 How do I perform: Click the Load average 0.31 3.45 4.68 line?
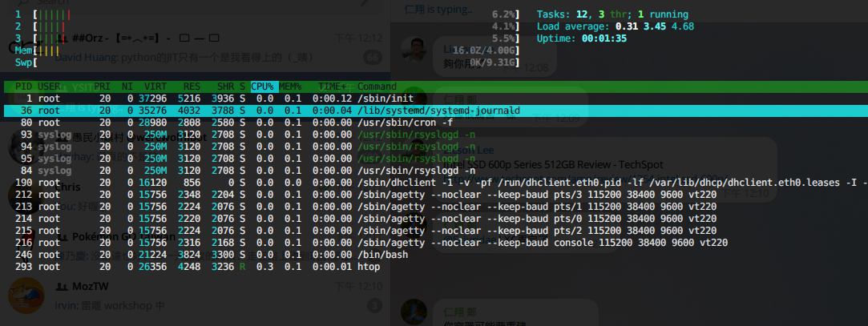coord(615,26)
